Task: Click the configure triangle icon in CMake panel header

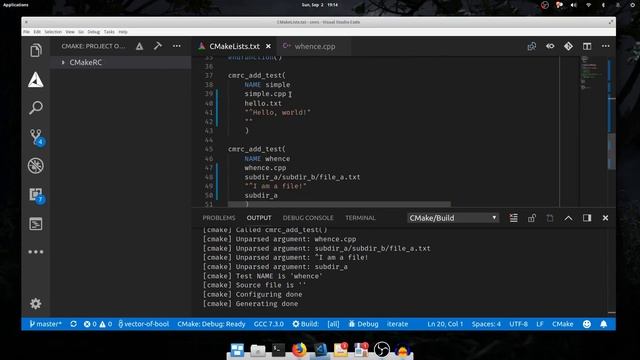Action: click(x=140, y=46)
